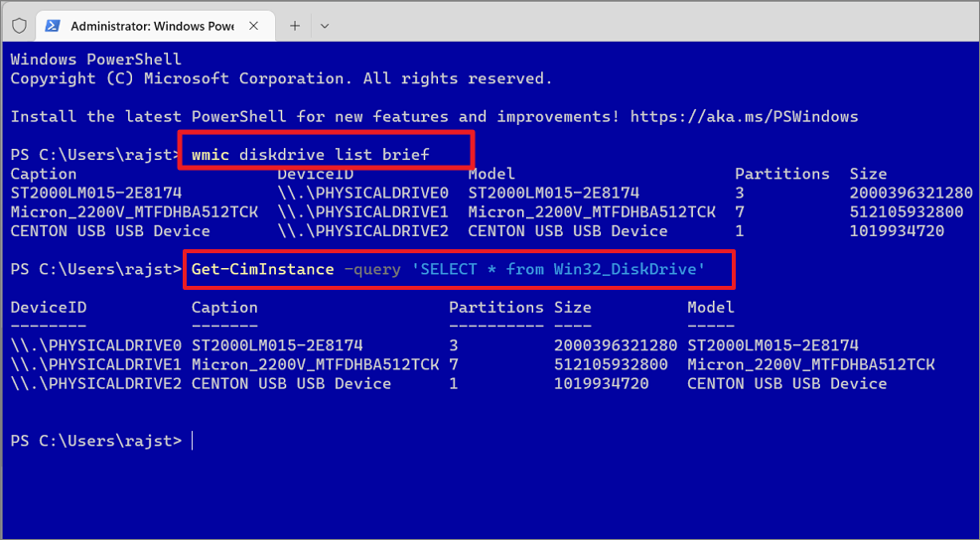Click size 2000396321280 in wmic output
980x540 pixels.
(911, 193)
